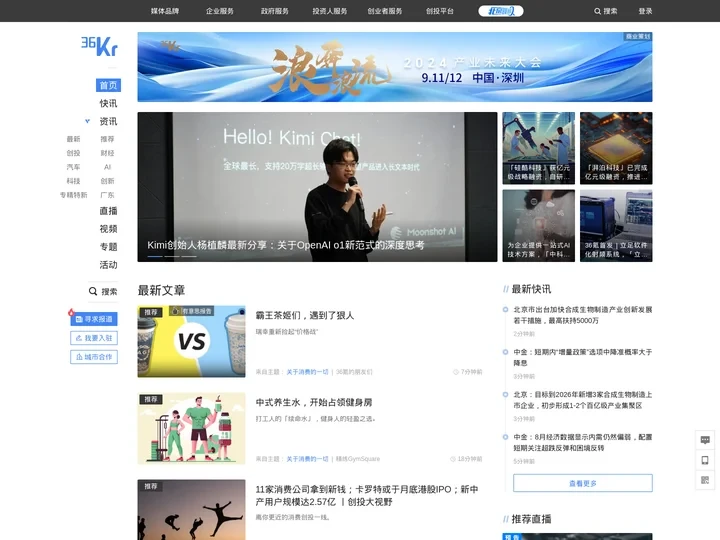The height and width of the screenshot is (540, 720).
Task: Click the blue badge pill in top bar
Action: point(501,11)
